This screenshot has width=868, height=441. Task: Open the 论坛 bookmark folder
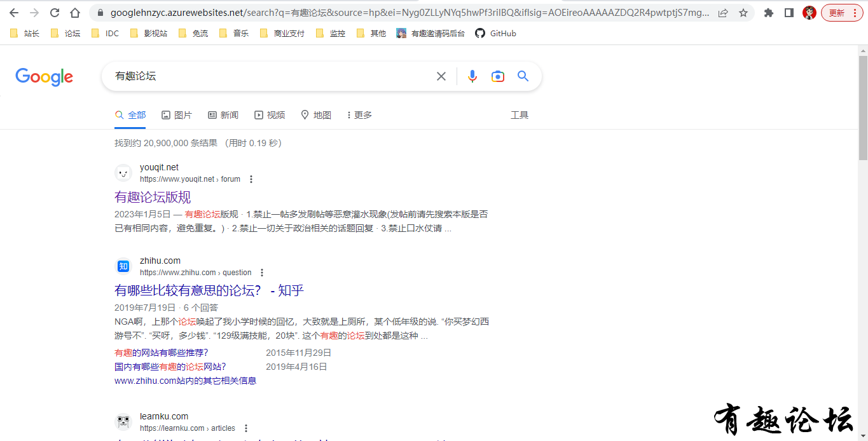[66, 33]
